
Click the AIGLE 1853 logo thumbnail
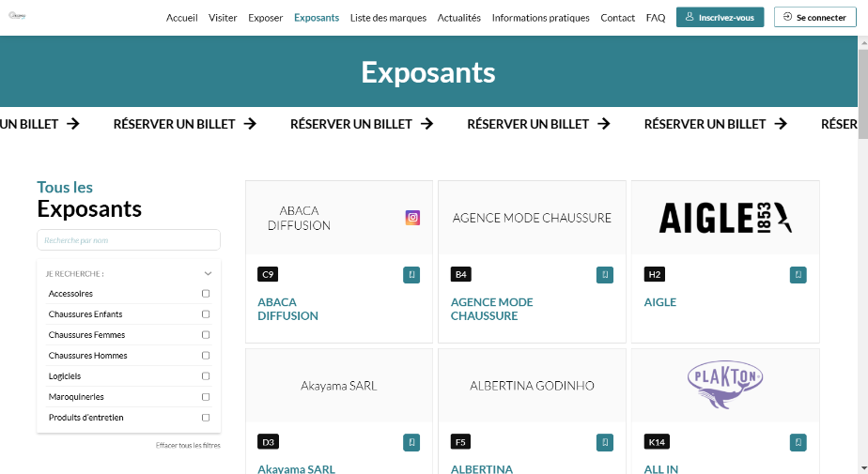[x=725, y=218]
